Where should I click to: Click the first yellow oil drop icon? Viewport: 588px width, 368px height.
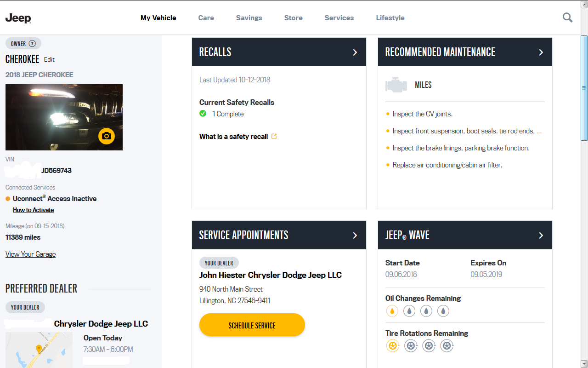[x=392, y=311]
